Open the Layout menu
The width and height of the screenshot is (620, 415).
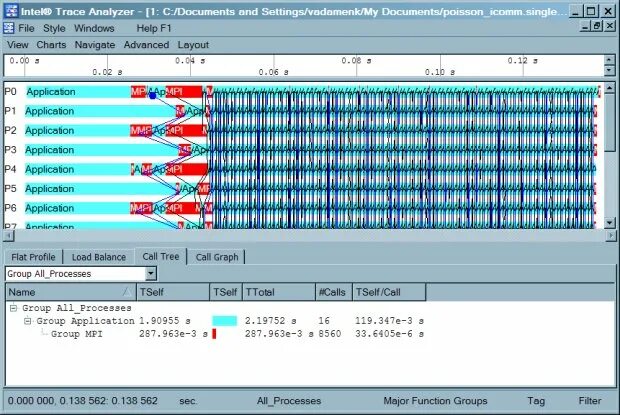coord(193,45)
